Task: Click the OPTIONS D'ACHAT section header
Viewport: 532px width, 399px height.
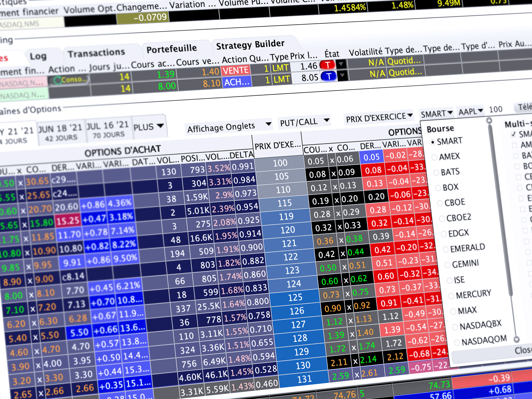Action: click(122, 151)
